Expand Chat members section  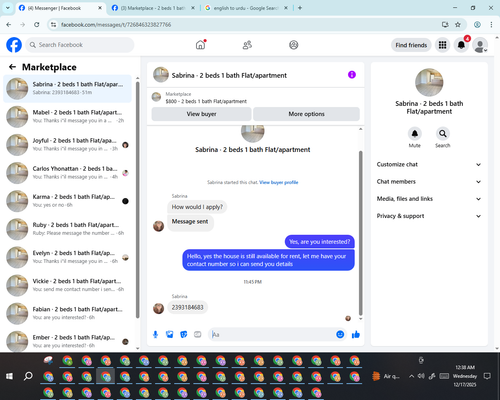pyautogui.click(x=429, y=182)
